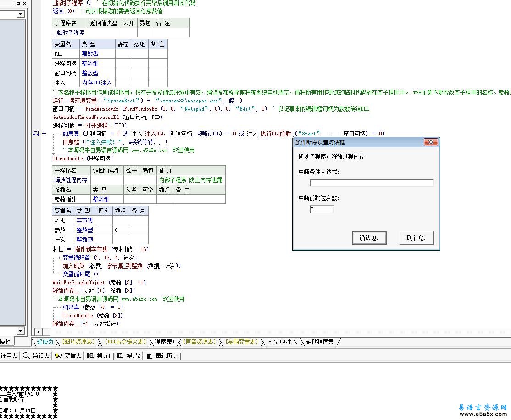Click the execution arrow marker beside 如果真 line
The height and width of the screenshot is (420, 511).
click(36, 134)
